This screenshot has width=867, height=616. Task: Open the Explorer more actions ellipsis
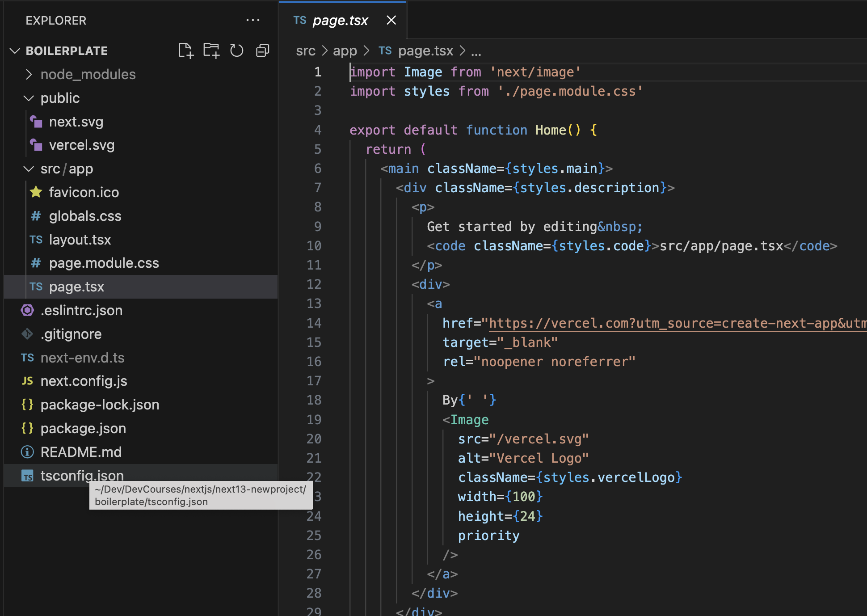tap(253, 20)
